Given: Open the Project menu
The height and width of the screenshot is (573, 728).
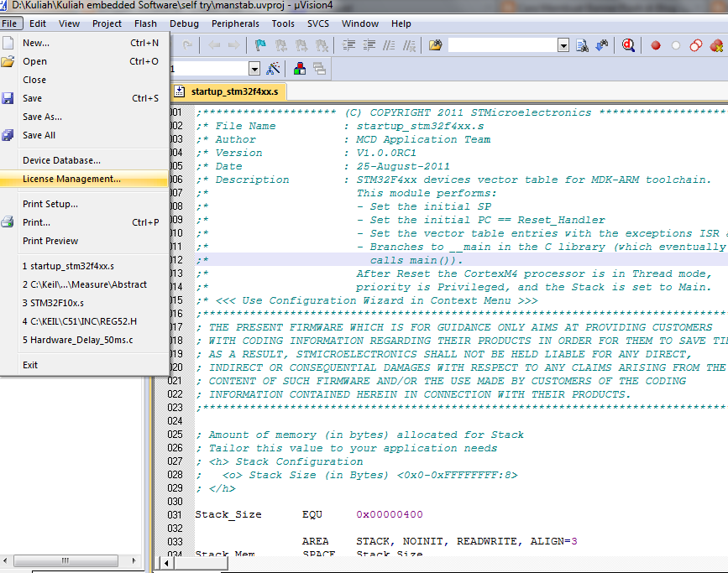Looking at the screenshot, I should pyautogui.click(x=107, y=23).
